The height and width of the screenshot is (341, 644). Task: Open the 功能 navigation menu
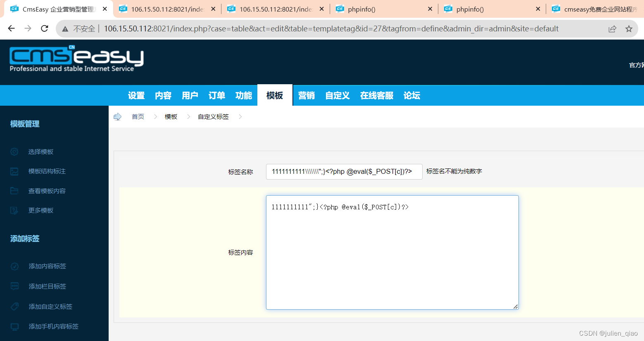tap(244, 95)
